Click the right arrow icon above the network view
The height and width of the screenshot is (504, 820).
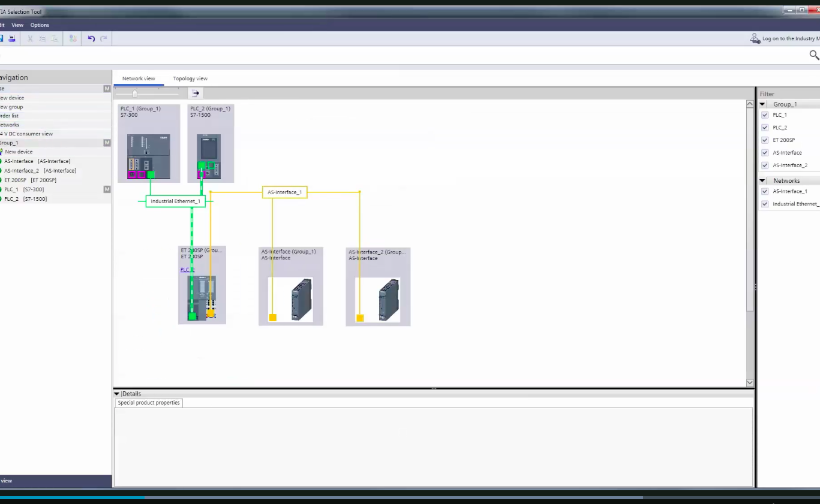195,93
